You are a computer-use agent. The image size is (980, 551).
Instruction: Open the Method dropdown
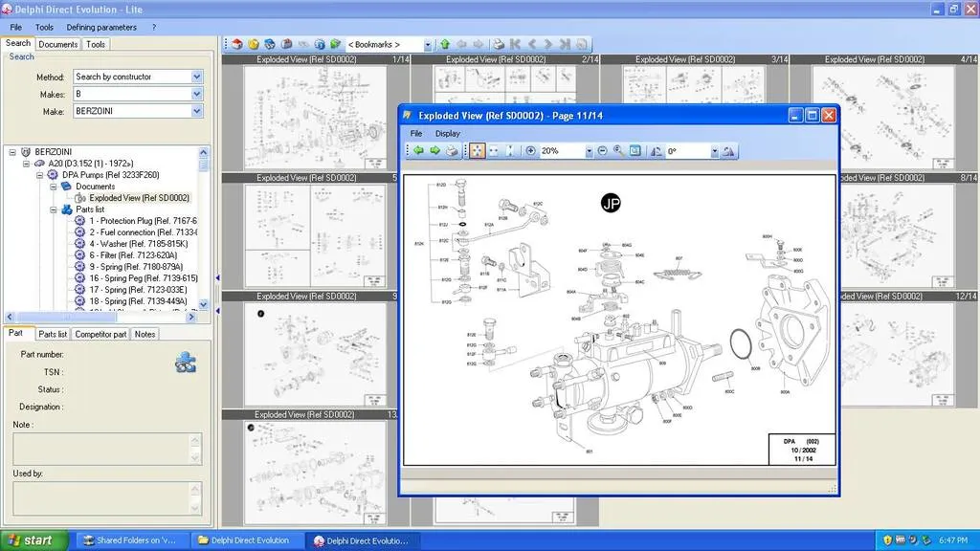tap(197, 77)
